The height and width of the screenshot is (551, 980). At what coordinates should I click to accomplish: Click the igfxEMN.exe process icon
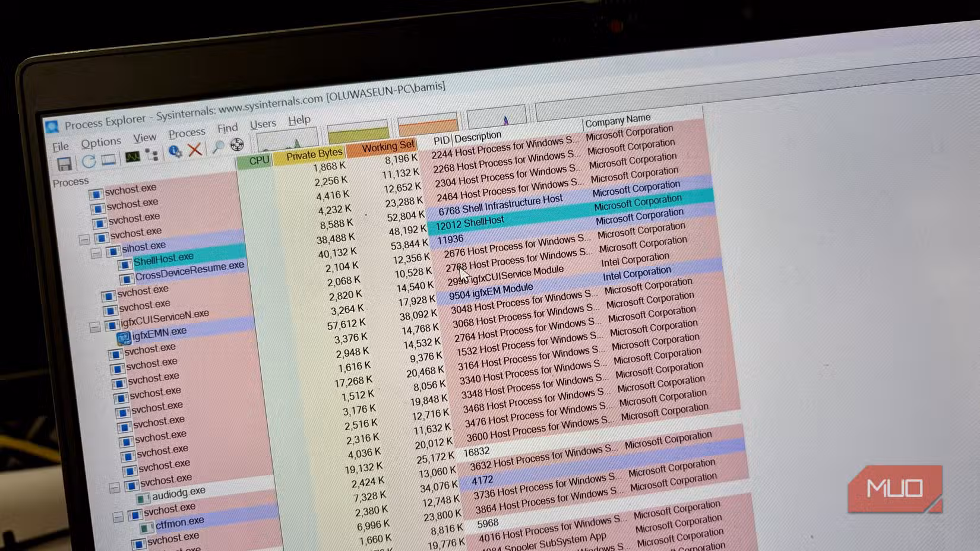124,338
